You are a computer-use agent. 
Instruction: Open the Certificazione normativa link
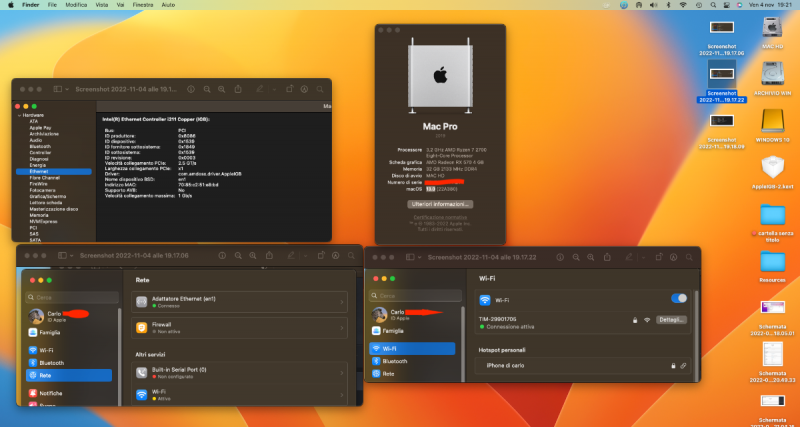440,217
